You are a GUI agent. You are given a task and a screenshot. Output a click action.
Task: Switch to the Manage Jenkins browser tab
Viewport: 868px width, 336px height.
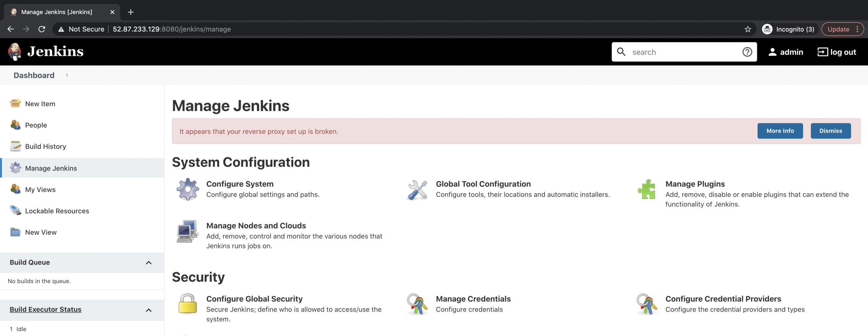tap(57, 12)
